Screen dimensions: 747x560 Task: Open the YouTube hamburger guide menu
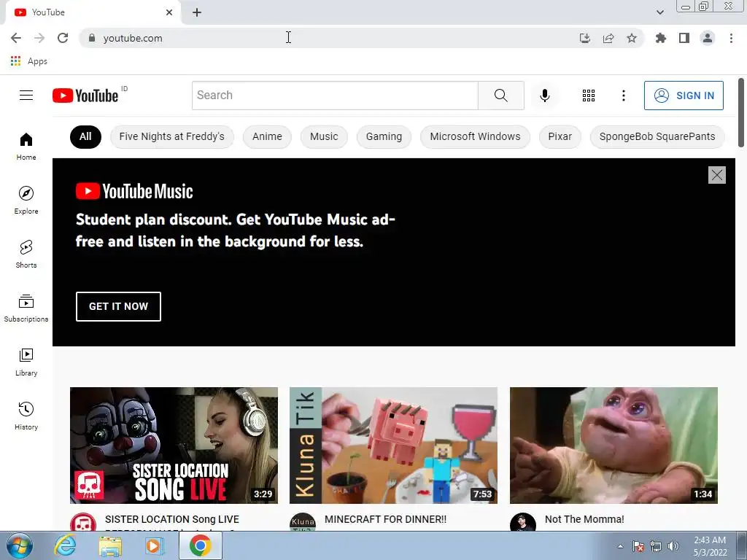tap(26, 96)
